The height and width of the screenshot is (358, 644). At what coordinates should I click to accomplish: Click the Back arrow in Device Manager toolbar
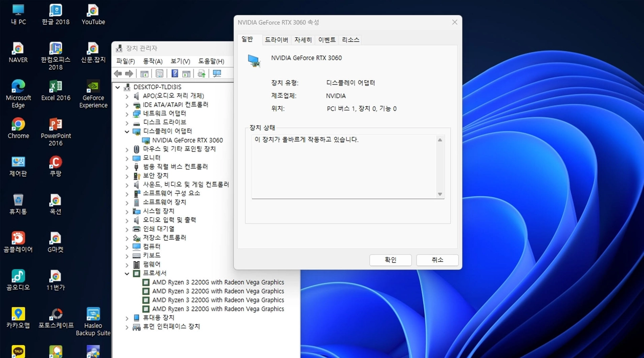coord(118,74)
